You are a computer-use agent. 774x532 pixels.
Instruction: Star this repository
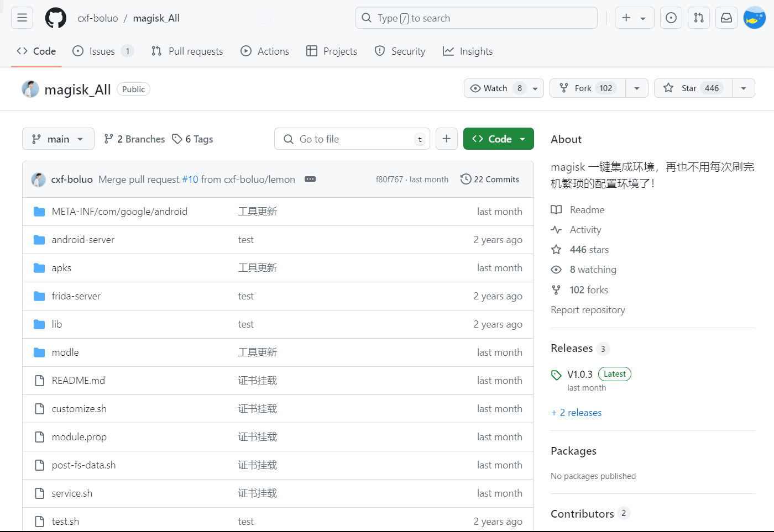pos(693,88)
